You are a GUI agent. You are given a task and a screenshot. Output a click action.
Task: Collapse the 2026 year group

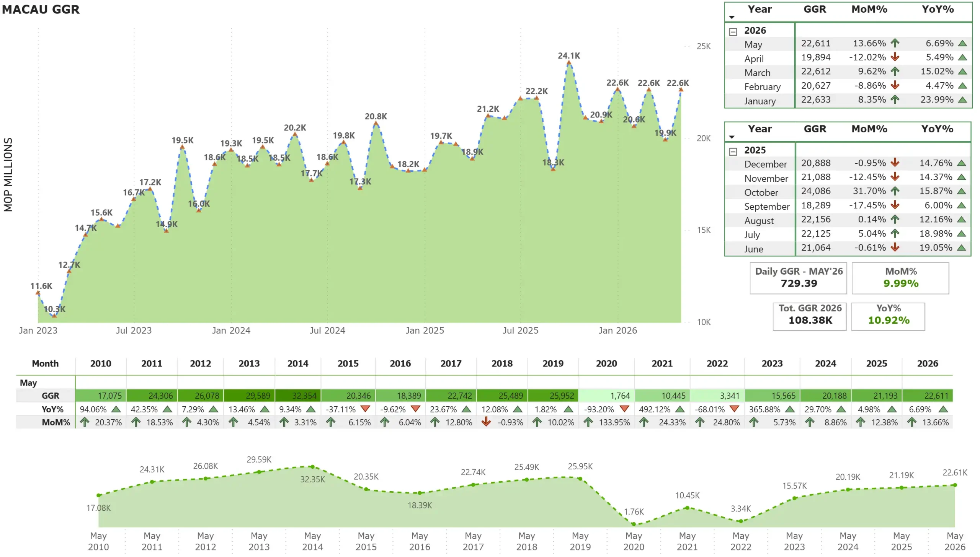733,32
